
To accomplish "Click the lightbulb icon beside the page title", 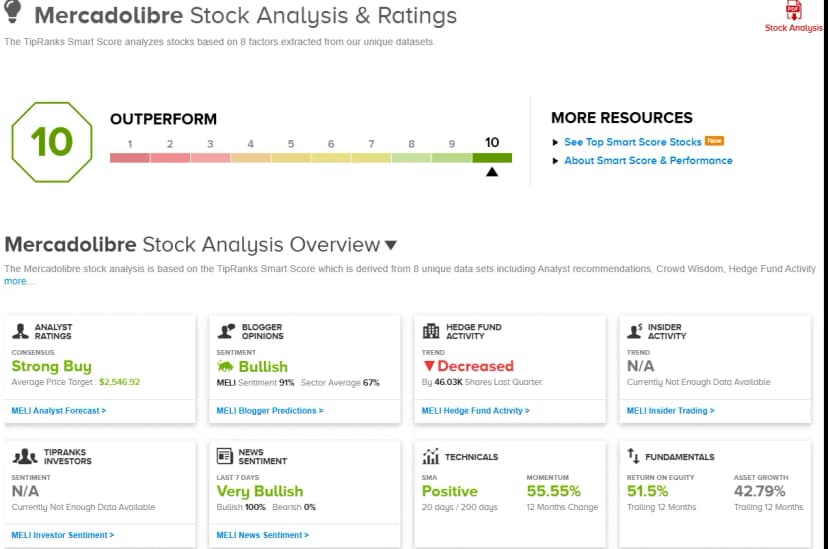I will [x=14, y=14].
